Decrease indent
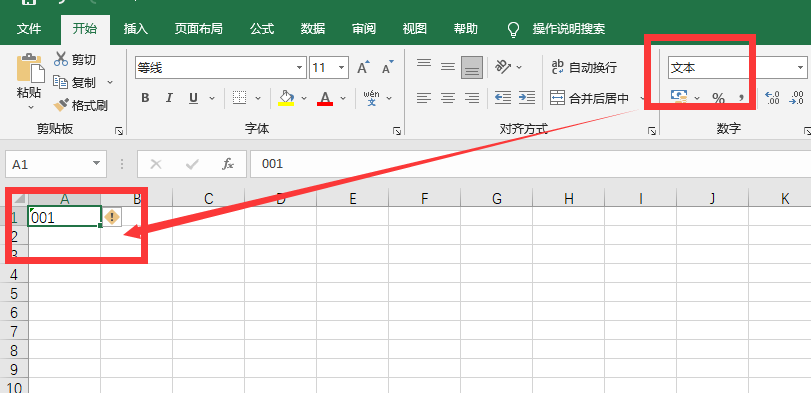811x393 pixels. click(503, 98)
